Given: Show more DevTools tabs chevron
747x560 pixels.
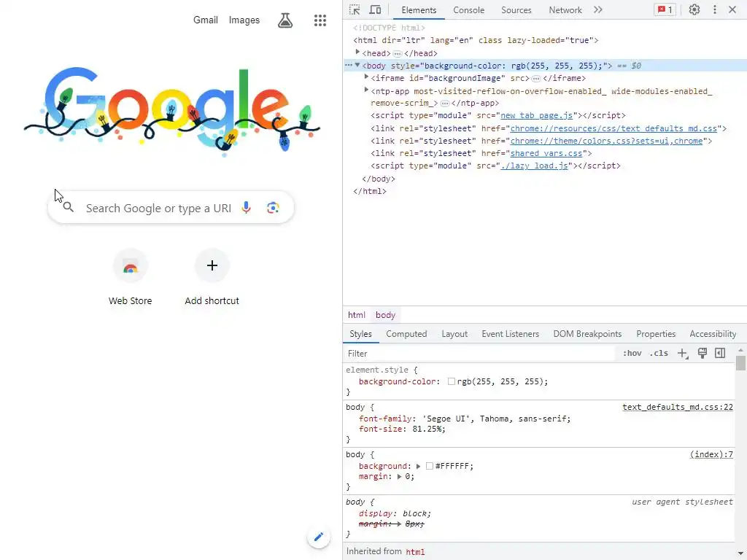Looking at the screenshot, I should 598,9.
